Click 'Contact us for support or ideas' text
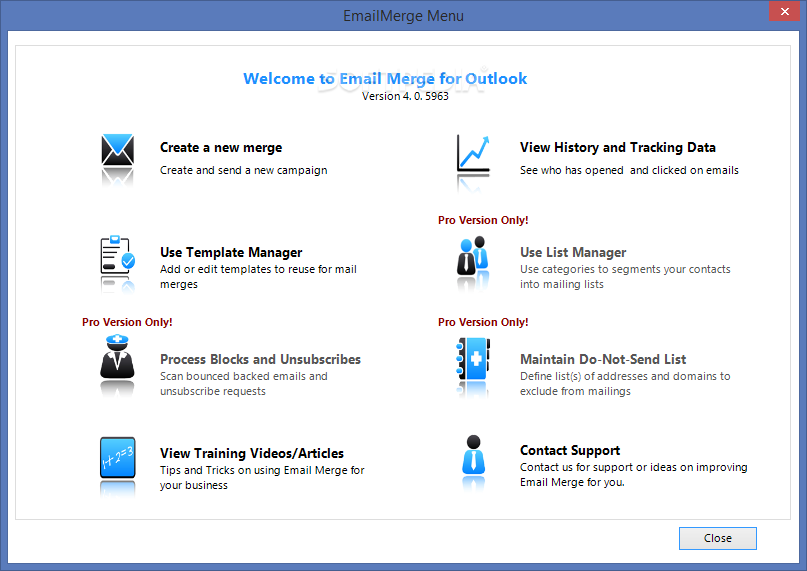This screenshot has height=571, width=807. pyautogui.click(x=634, y=475)
